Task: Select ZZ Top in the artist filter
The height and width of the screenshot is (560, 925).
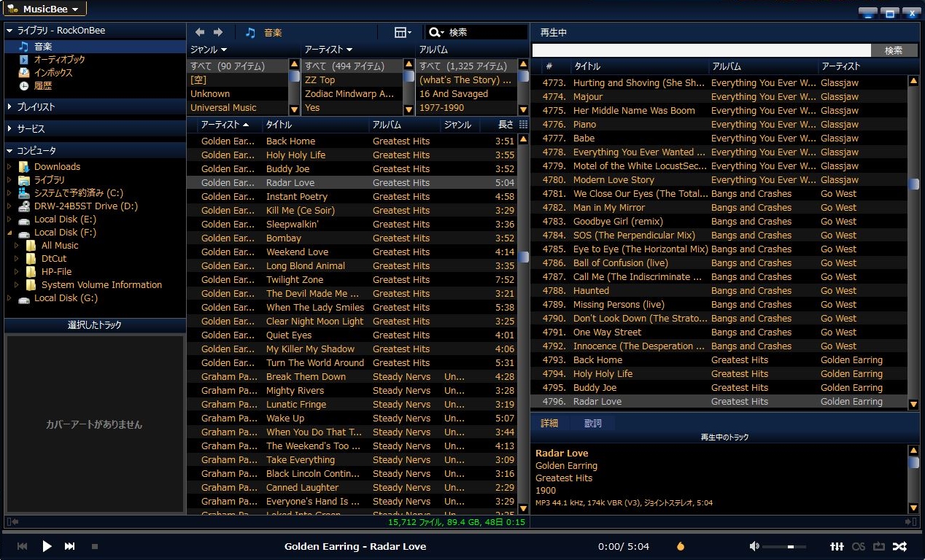Action: 320,79
